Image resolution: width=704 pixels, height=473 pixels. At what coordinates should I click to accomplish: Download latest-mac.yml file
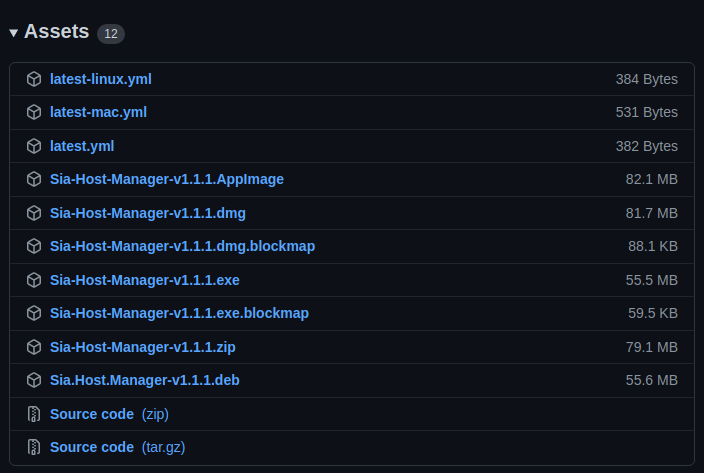(x=98, y=112)
